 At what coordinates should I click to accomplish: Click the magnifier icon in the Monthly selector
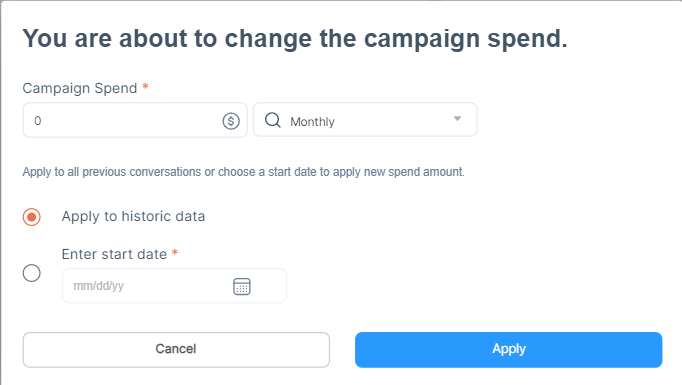[x=273, y=120]
